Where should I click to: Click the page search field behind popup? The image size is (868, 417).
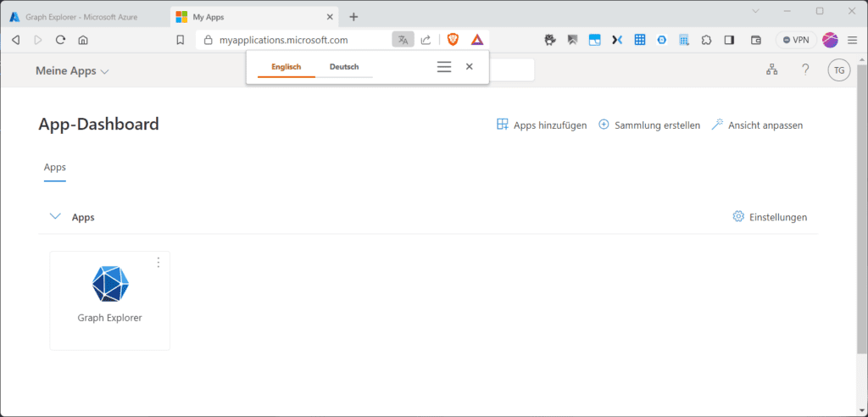coord(511,69)
